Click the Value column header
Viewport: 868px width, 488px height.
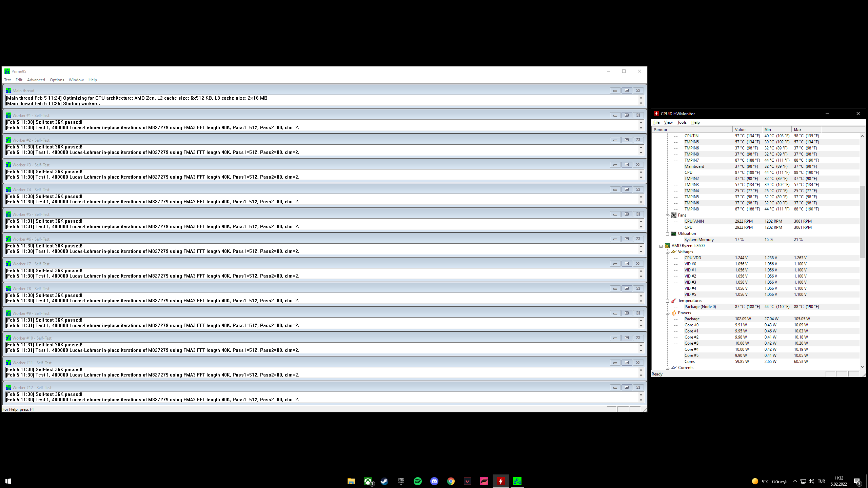point(747,129)
